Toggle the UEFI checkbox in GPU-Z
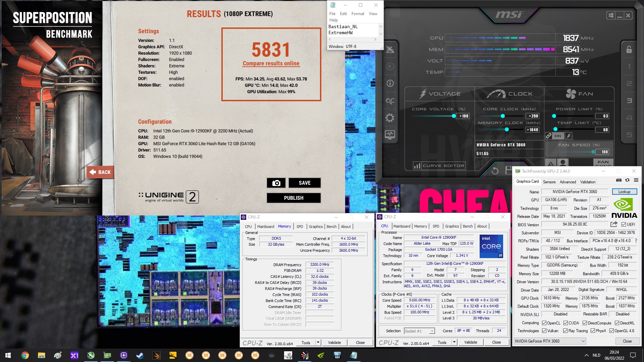The height and width of the screenshot is (362, 644). coord(624,225)
